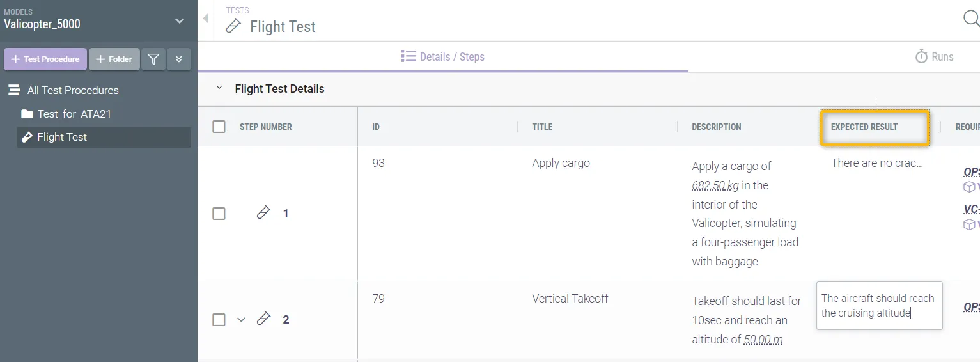Click the double-chevron expand all icon

(x=179, y=59)
